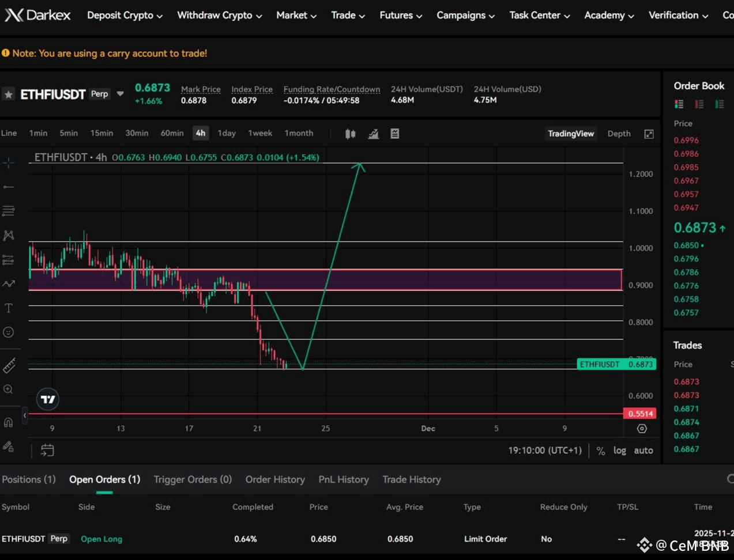734x560 pixels.
Task: Open chart settings gear icon
Action: coord(642,429)
